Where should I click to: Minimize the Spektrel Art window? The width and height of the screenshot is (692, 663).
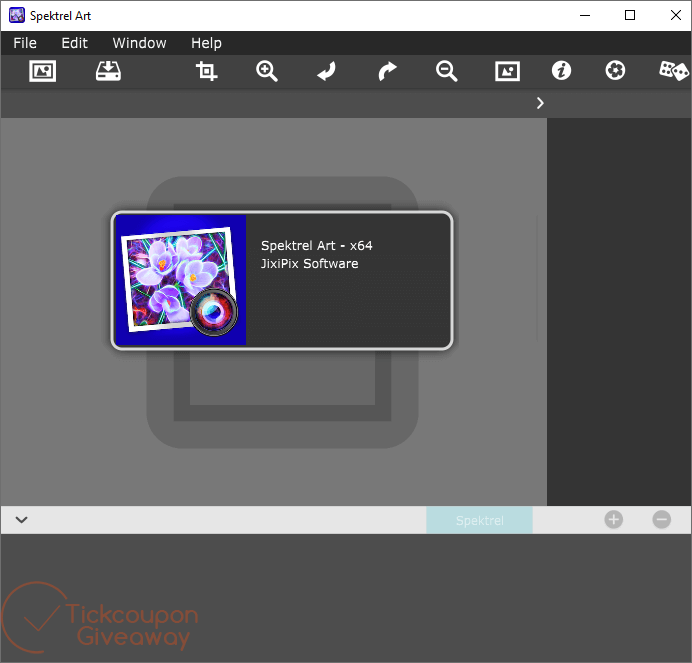point(585,15)
